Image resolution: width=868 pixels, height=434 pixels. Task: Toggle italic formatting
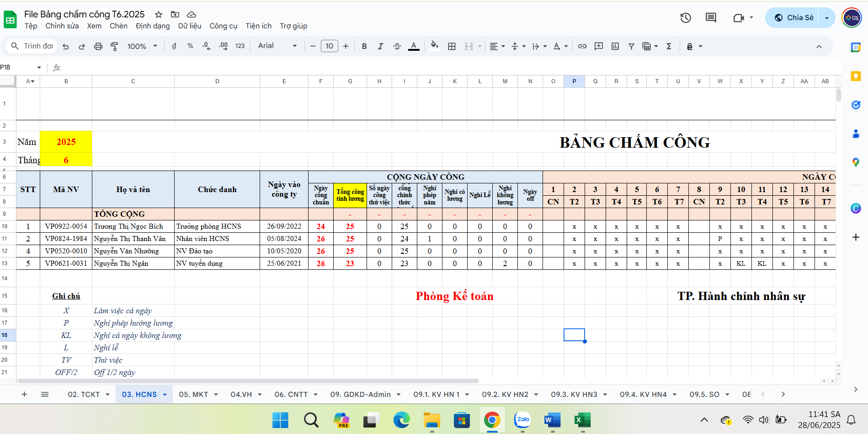coord(380,46)
